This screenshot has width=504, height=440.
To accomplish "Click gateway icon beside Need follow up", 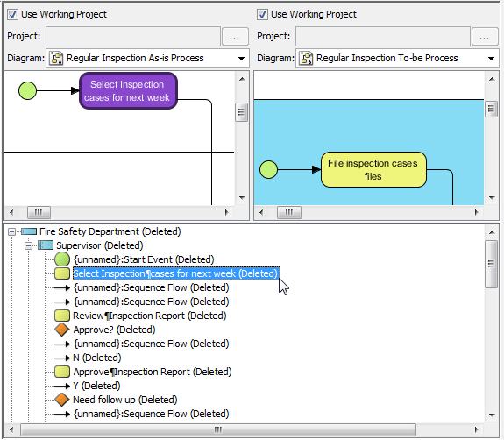I will pos(62,400).
